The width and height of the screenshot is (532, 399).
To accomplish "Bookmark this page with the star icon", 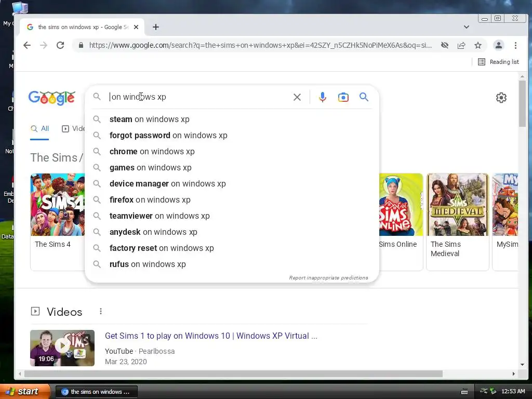I will (478, 45).
